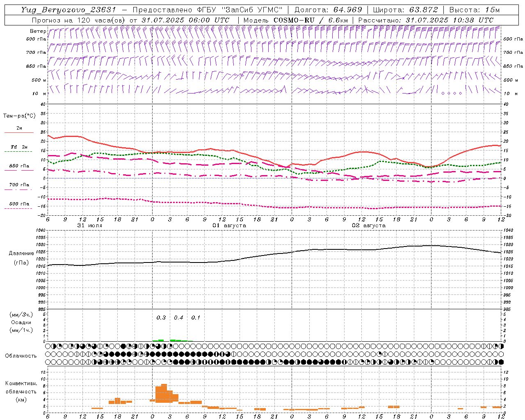Click the Осадки precipitation label
525x420 pixels.
(21, 322)
